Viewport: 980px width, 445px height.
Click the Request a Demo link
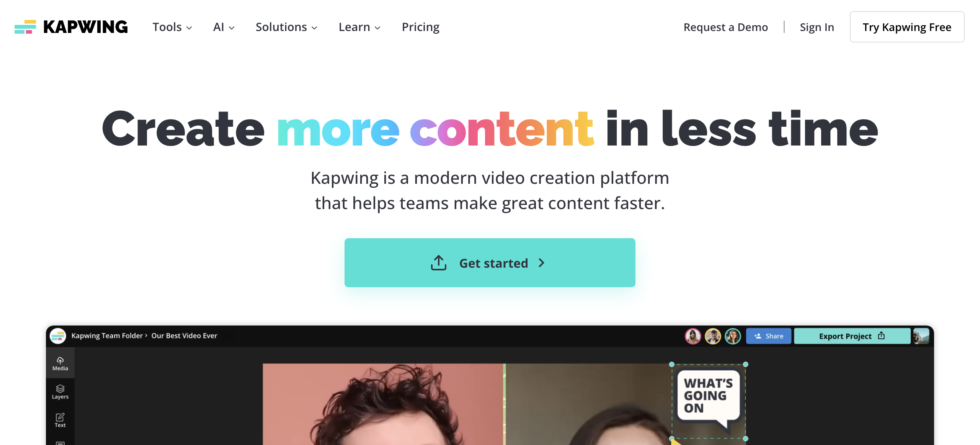[725, 27]
